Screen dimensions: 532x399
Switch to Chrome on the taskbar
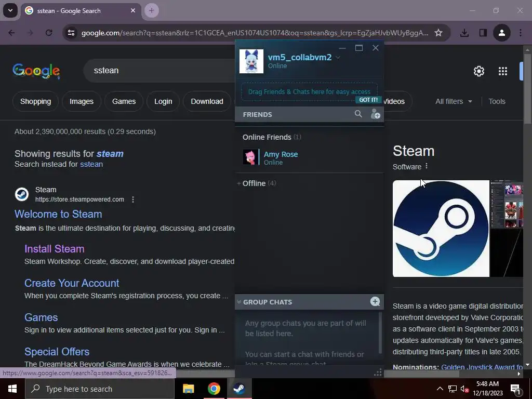214,389
